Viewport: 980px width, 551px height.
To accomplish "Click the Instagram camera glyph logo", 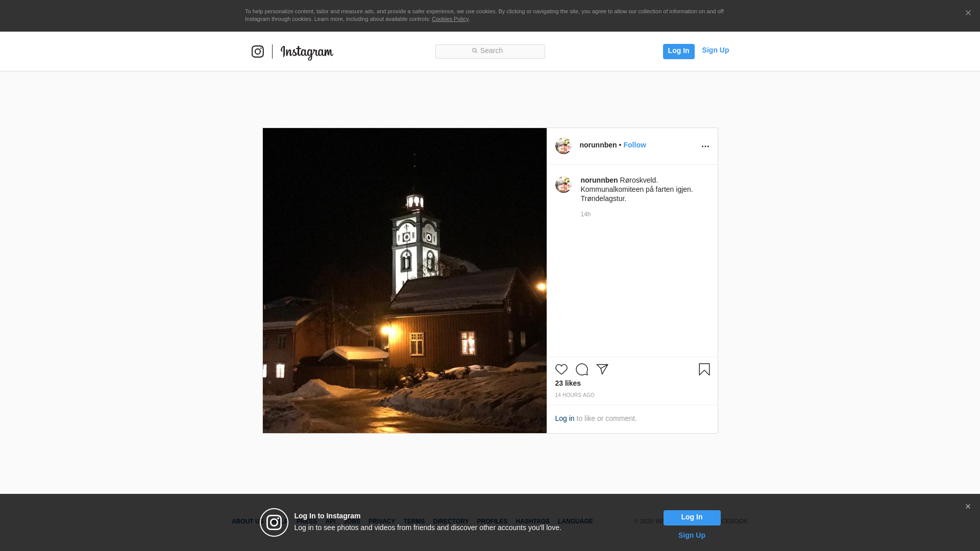I will point(258,52).
